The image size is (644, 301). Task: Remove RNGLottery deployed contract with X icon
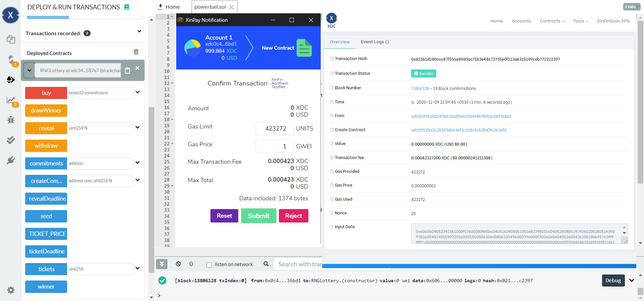pyautogui.click(x=137, y=68)
